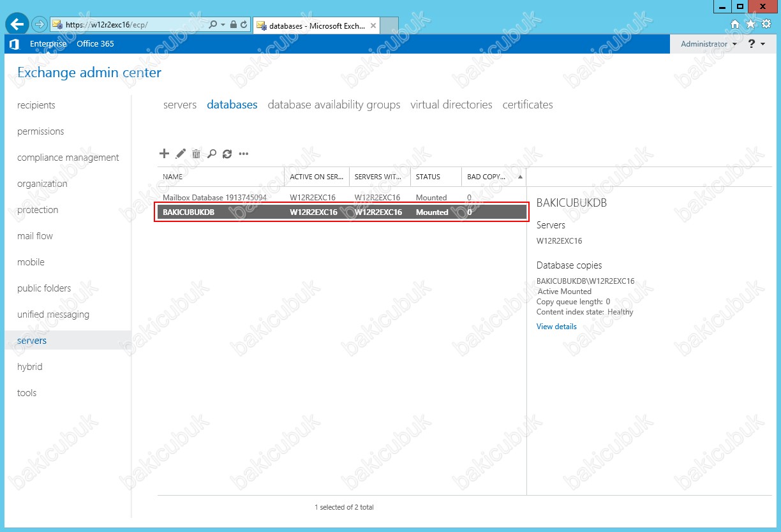Open public folders section
Image resolution: width=781 pixels, height=532 pixels.
tap(44, 288)
